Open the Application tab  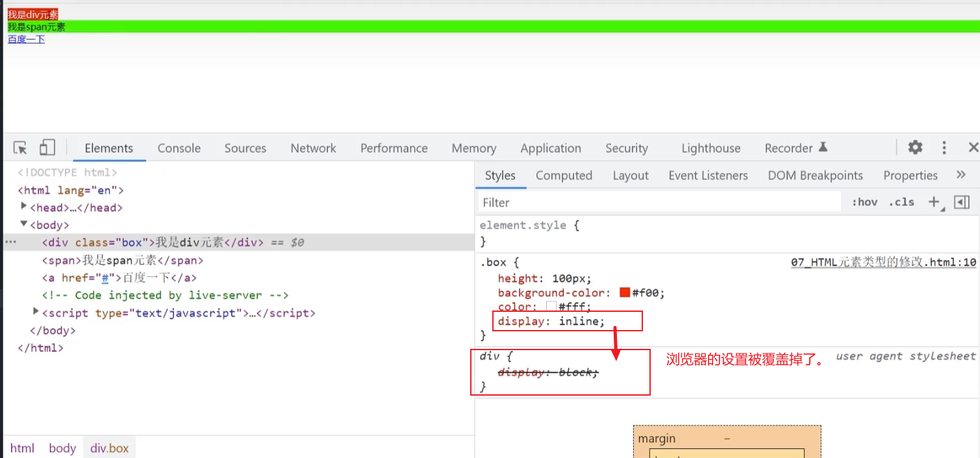(551, 148)
